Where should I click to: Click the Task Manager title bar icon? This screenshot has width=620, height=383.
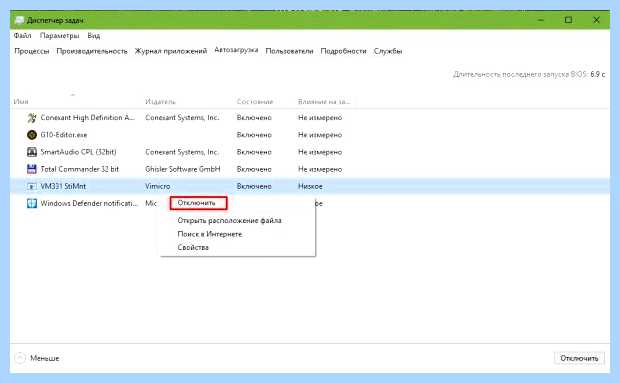pos(19,20)
